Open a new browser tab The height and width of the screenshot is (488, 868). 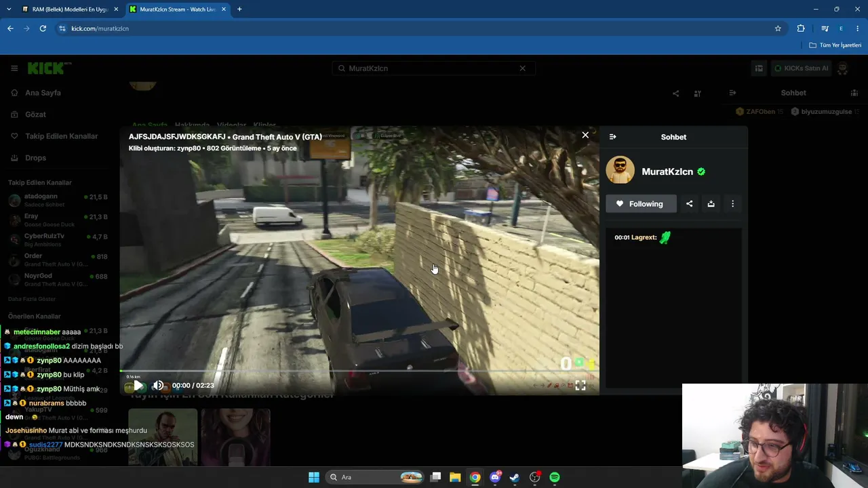click(239, 9)
